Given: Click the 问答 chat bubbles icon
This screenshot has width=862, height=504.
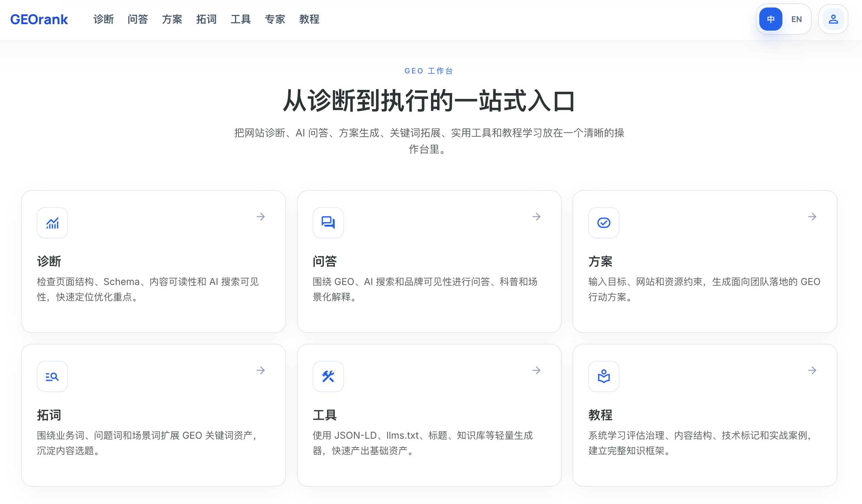Looking at the screenshot, I should (x=328, y=223).
